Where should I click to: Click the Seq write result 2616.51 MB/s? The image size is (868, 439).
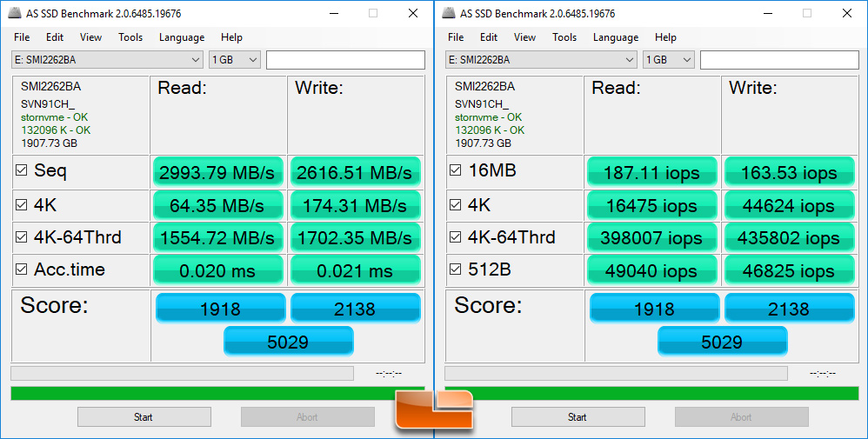point(355,171)
